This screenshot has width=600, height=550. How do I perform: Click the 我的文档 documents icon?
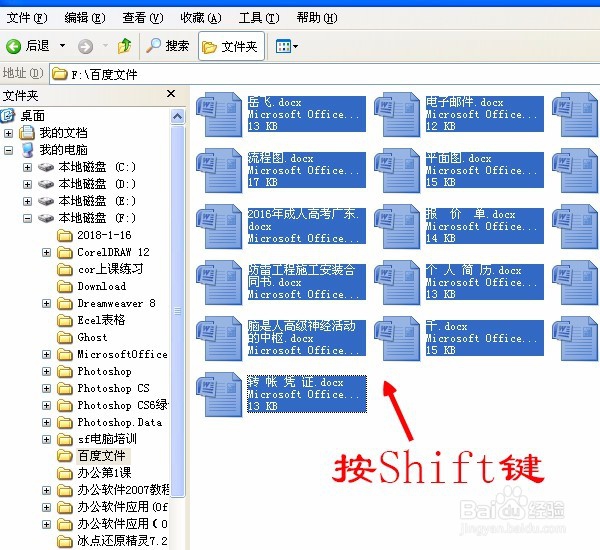27,133
